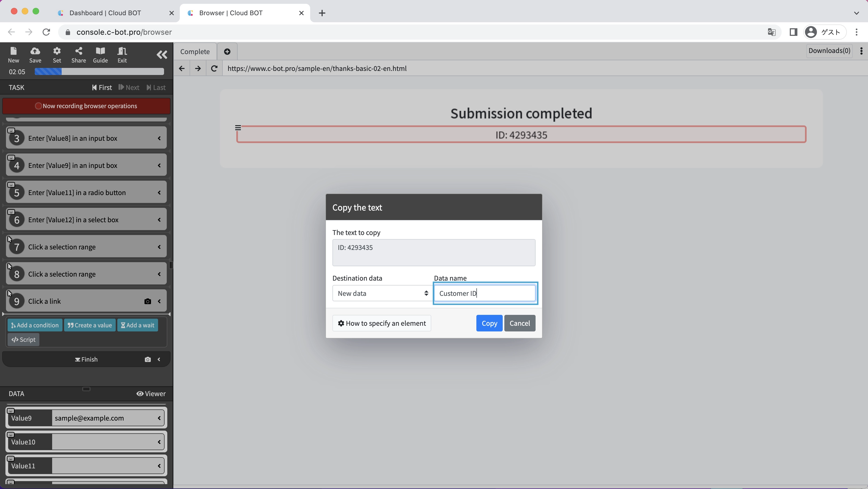The width and height of the screenshot is (868, 489).
Task: Click camera icon on Click a link task
Action: tap(147, 301)
